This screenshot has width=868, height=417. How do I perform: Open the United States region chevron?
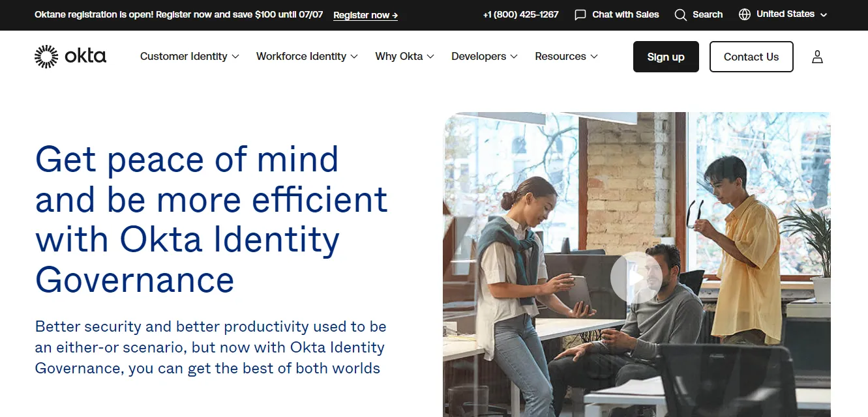pos(824,14)
